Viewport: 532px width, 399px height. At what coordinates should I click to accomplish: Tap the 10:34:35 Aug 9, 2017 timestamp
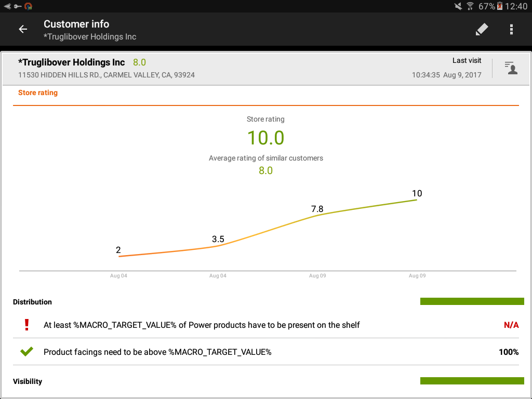[x=446, y=75]
